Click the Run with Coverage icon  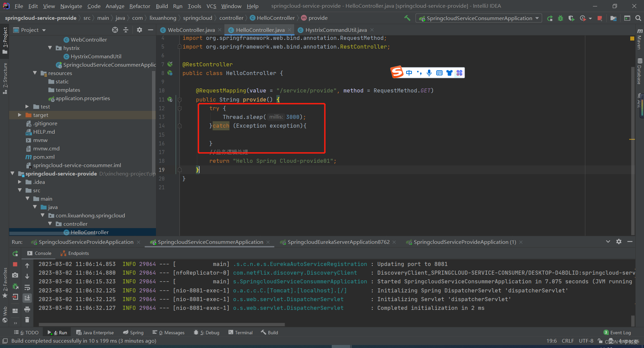pyautogui.click(x=571, y=18)
